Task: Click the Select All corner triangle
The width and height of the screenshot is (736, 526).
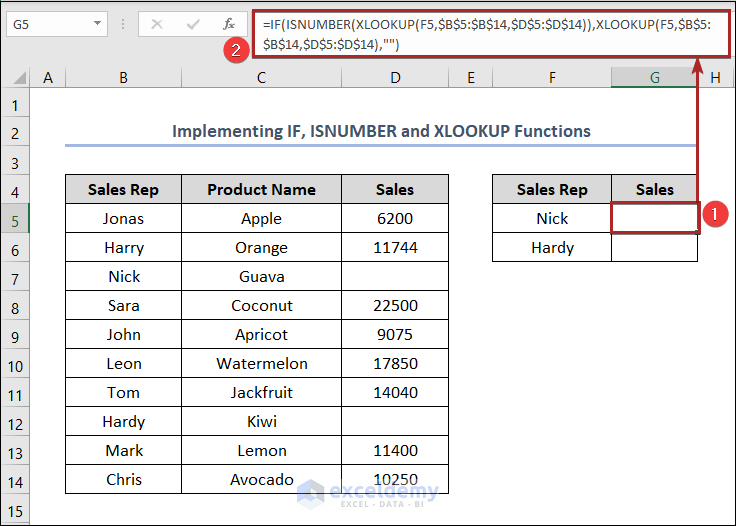Action: coord(19,78)
